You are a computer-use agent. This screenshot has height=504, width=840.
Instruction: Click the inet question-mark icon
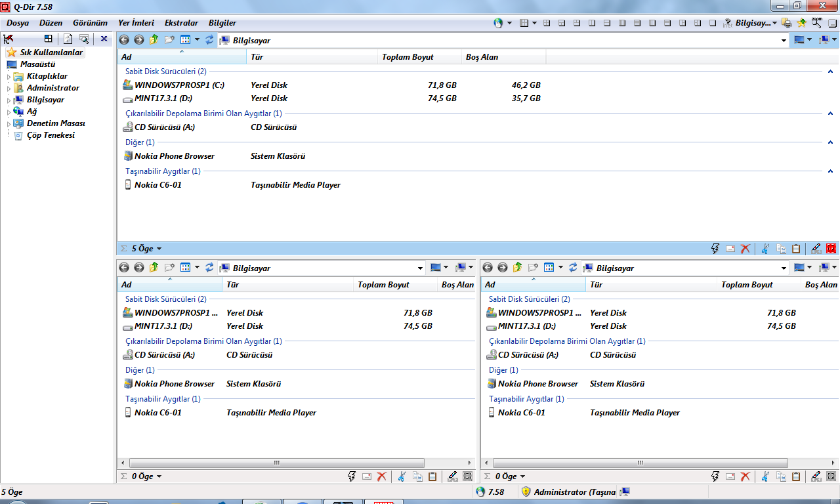point(728,23)
